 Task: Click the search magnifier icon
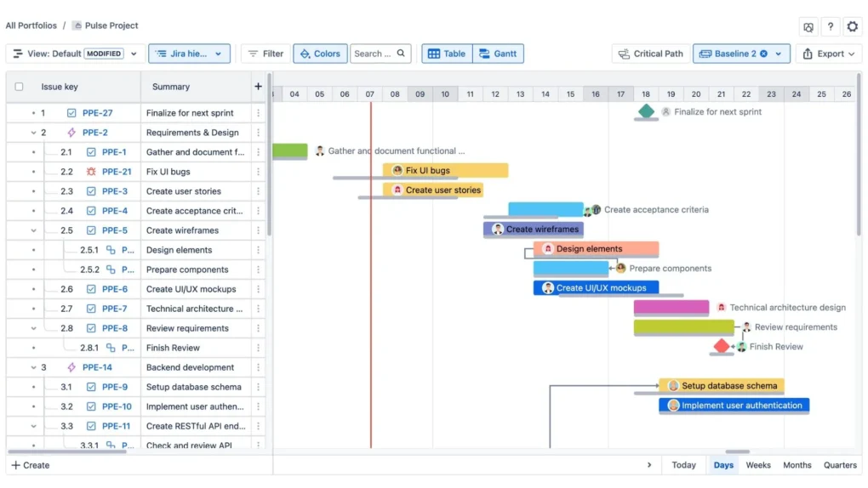[x=402, y=54]
